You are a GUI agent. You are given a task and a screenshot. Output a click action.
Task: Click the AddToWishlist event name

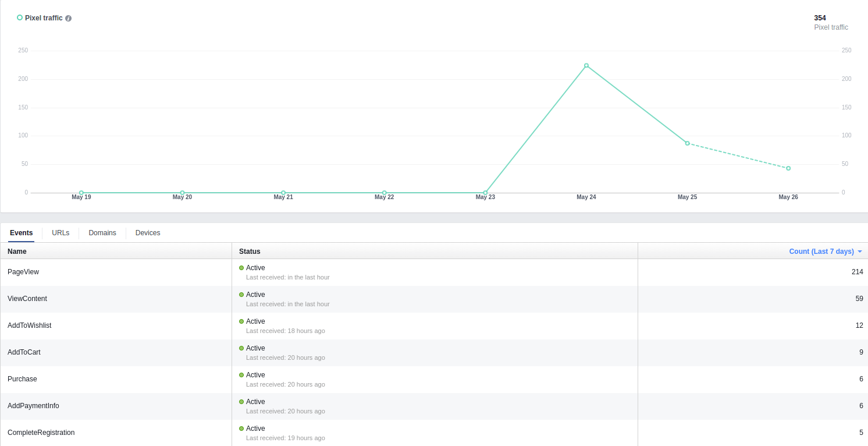[30, 325]
